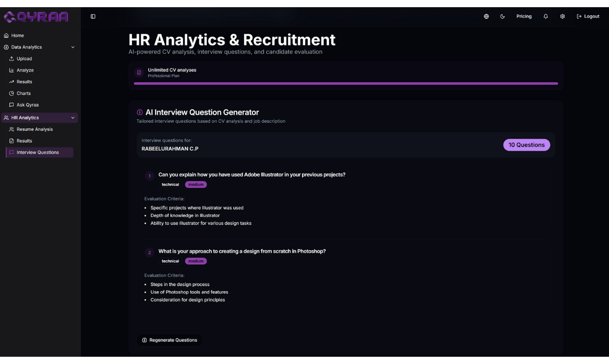The height and width of the screenshot is (364, 609).
Task: Open the 10 Questions dropdown
Action: [527, 145]
